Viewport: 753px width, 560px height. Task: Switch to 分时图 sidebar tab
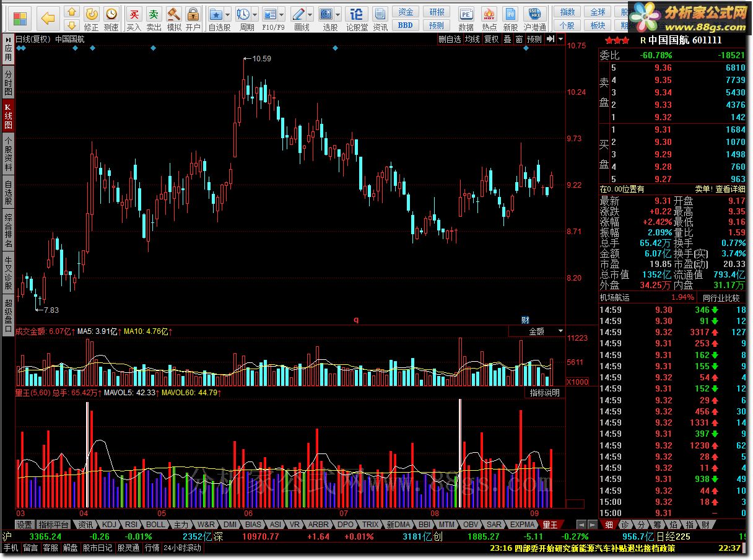tap(8, 83)
